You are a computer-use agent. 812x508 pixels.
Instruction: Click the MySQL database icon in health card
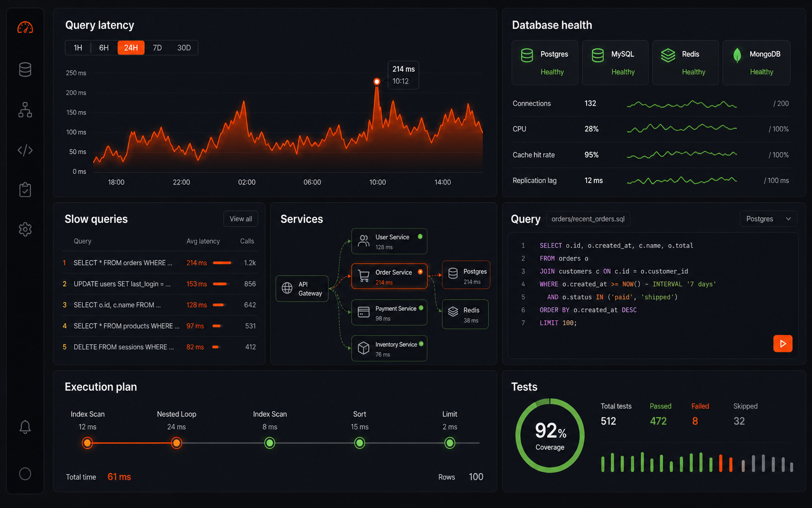[x=597, y=55]
